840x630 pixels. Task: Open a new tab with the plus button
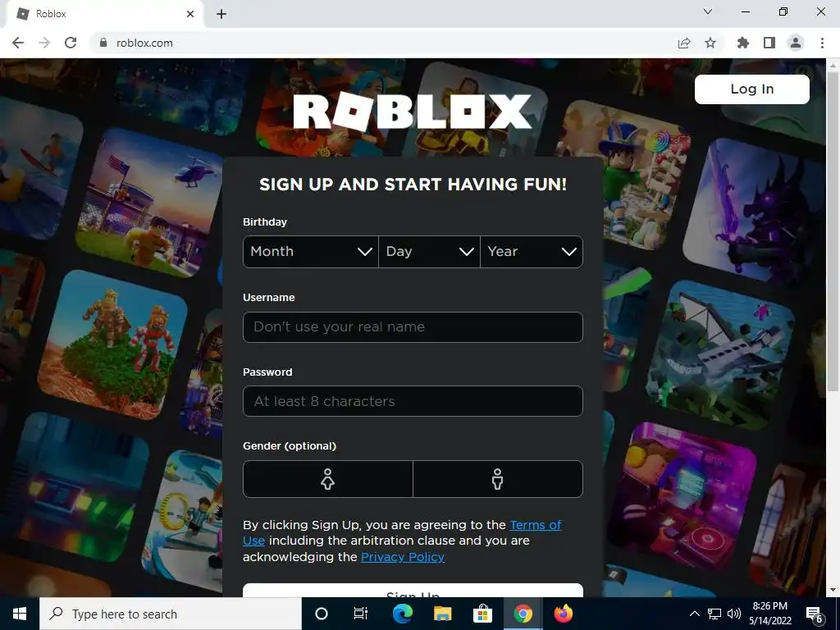pyautogui.click(x=221, y=14)
